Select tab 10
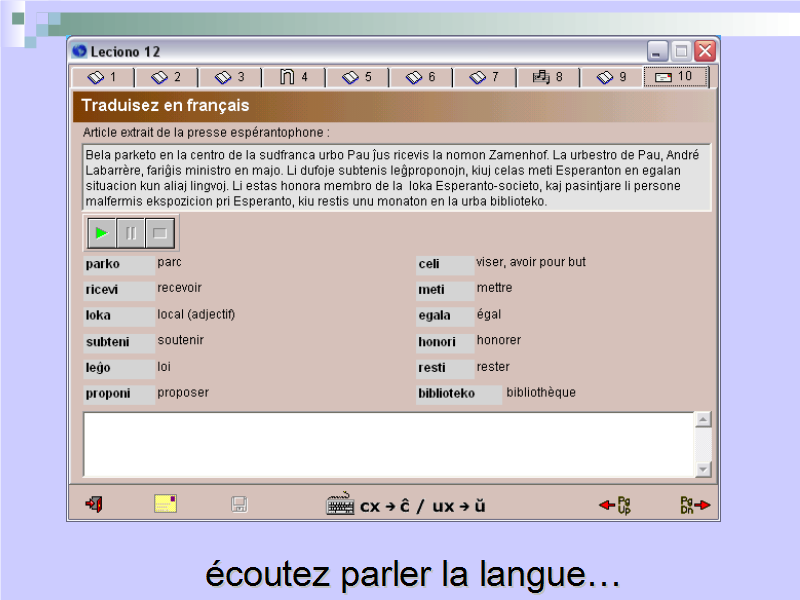This screenshot has height=600, width=800. (674, 77)
